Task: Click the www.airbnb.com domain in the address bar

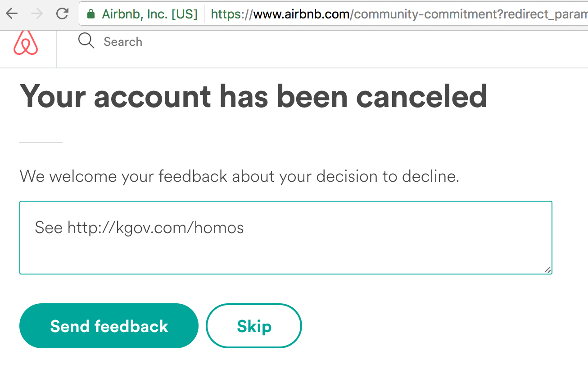Action: tap(302, 14)
